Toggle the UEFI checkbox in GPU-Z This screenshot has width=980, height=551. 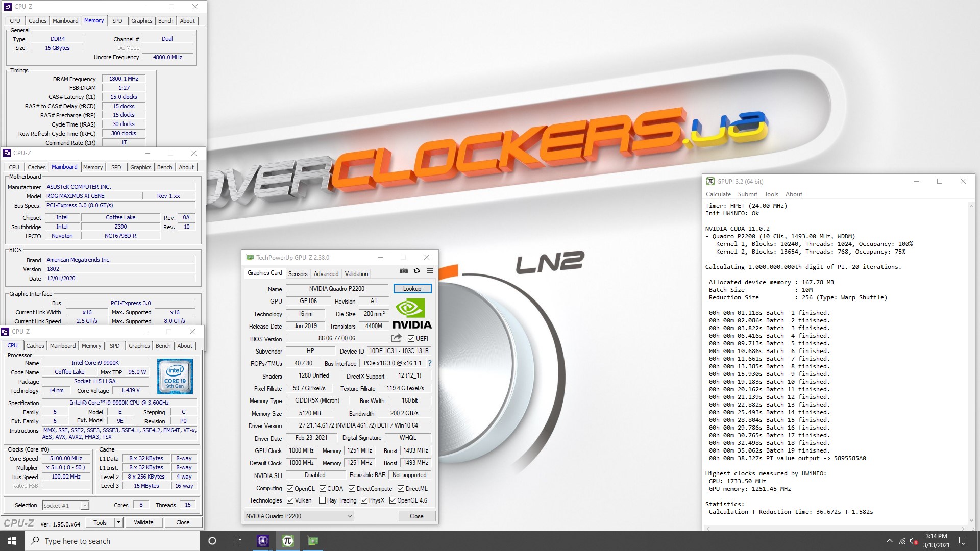point(411,339)
